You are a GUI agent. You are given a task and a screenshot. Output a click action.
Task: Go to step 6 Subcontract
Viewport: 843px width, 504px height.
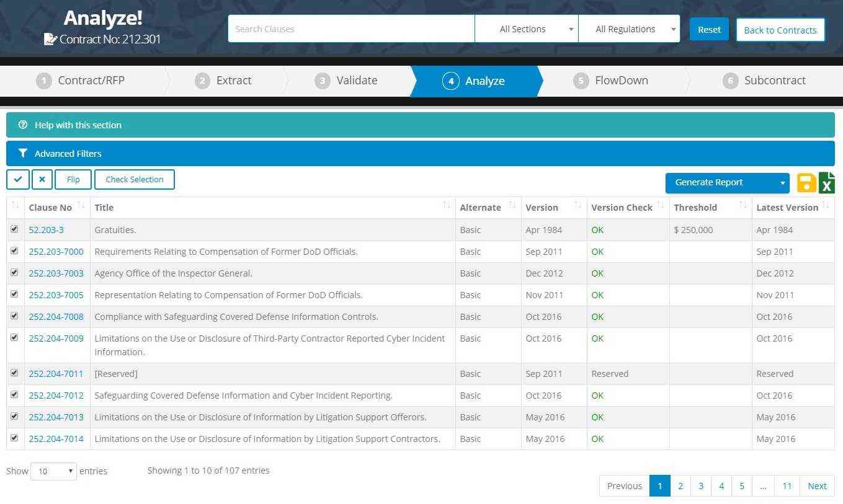764,81
